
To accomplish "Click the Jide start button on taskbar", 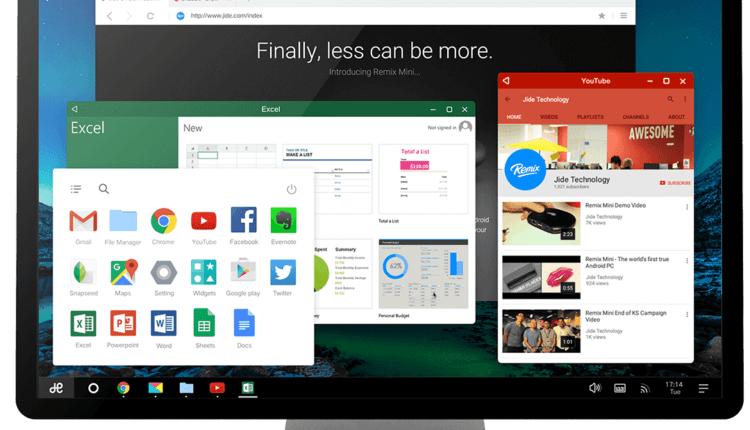I will pyautogui.click(x=56, y=388).
